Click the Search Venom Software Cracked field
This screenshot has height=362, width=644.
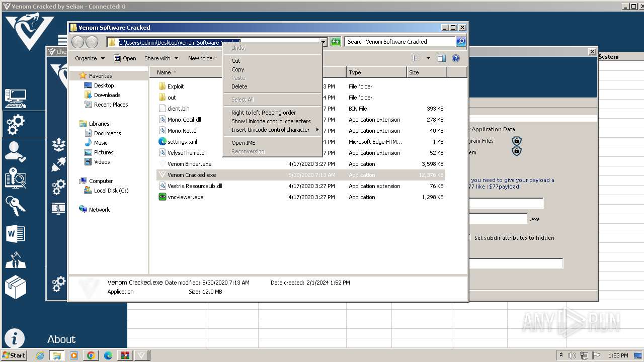[x=400, y=42]
